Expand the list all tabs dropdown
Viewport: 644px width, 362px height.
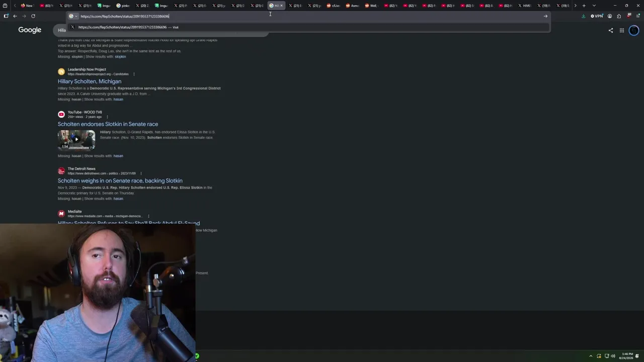[594, 6]
